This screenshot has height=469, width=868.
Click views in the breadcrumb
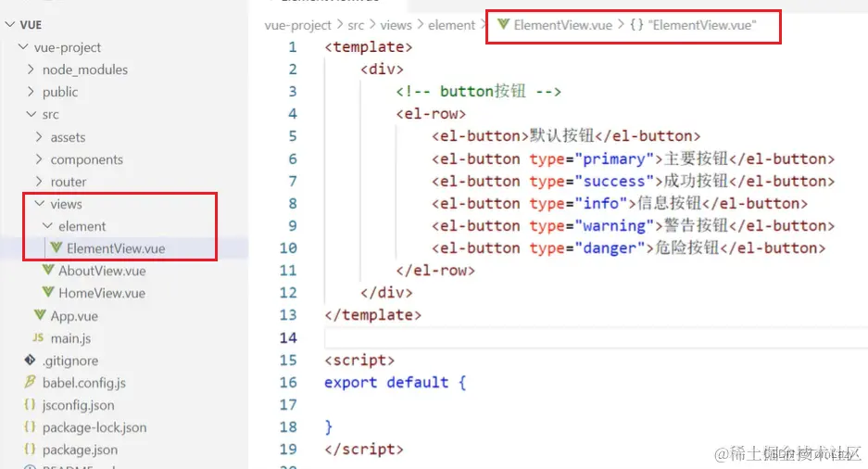396,25
